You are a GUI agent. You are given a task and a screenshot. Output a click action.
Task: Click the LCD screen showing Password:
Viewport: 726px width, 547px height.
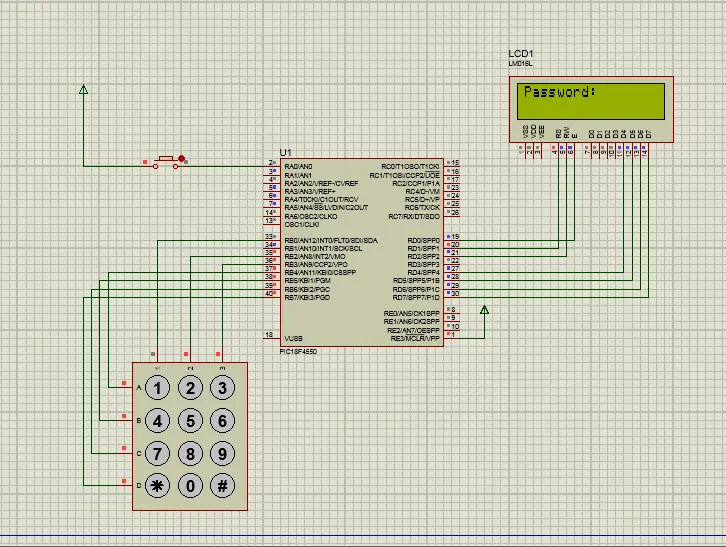click(591, 101)
